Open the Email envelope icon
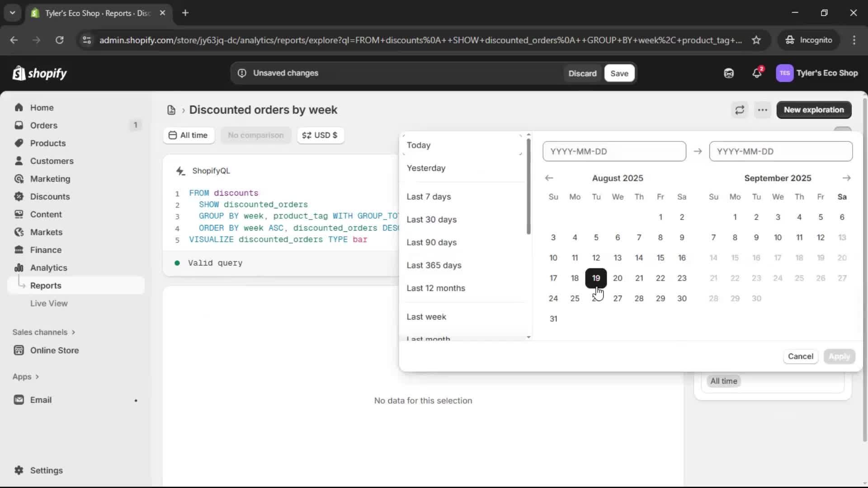This screenshot has width=868, height=488. [x=19, y=400]
